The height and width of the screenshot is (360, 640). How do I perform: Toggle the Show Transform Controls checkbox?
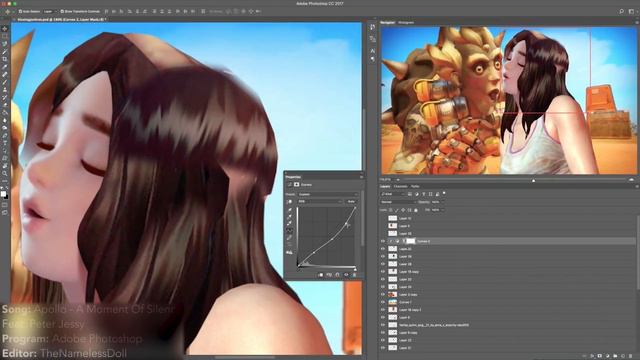[62, 11]
